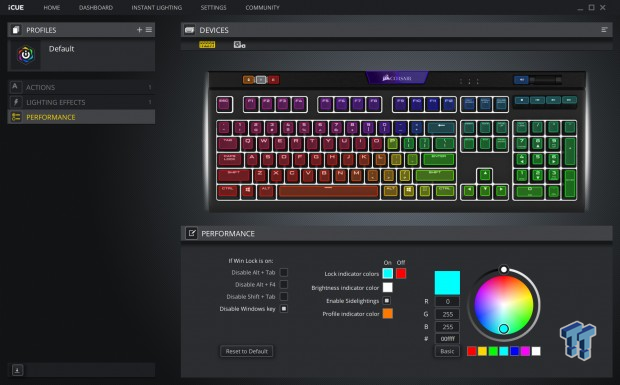Select the yellow keyboard device icon
The width and height of the screenshot is (620, 385).
[207, 45]
